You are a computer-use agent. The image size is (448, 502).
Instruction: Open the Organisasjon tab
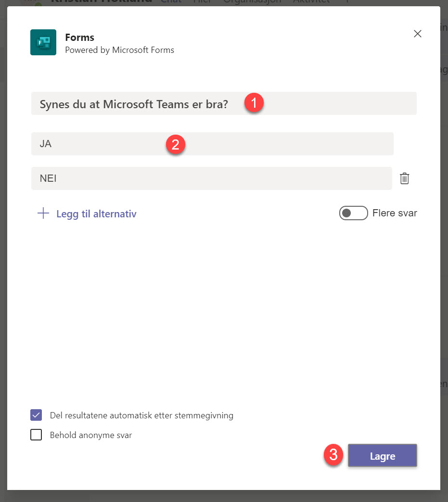[x=252, y=1]
